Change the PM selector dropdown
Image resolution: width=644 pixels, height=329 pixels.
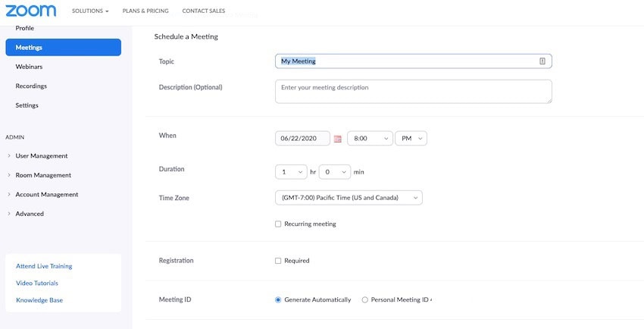(x=411, y=139)
